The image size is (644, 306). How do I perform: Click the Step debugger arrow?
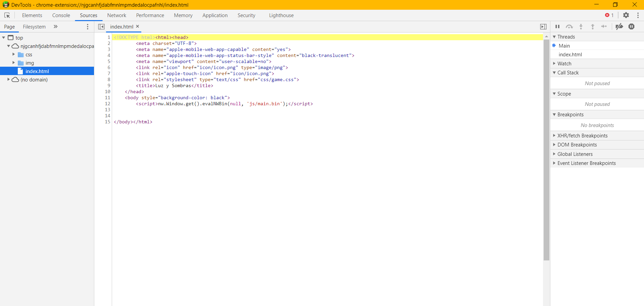(604, 26)
